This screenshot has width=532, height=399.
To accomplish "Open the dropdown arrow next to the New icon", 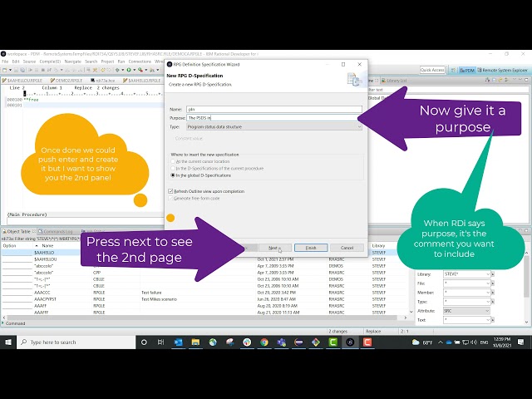I will coord(10,70).
